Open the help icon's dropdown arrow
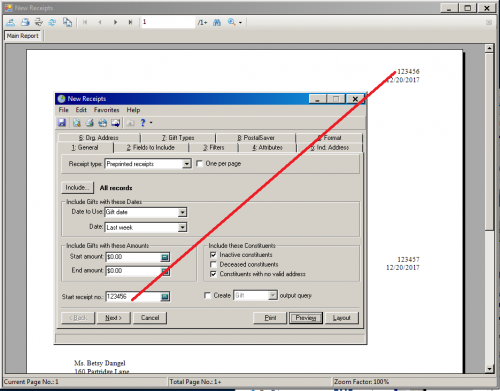Screen dimensions: 500x391 (x=151, y=123)
